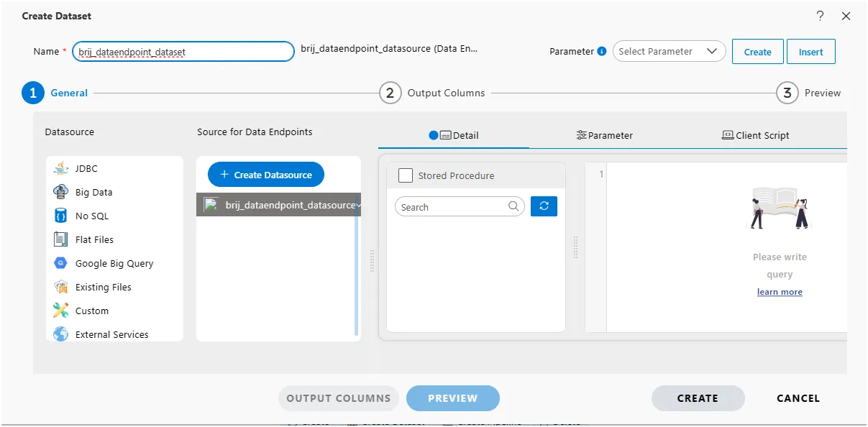
Task: Click the External Services globe icon
Action: pos(61,334)
